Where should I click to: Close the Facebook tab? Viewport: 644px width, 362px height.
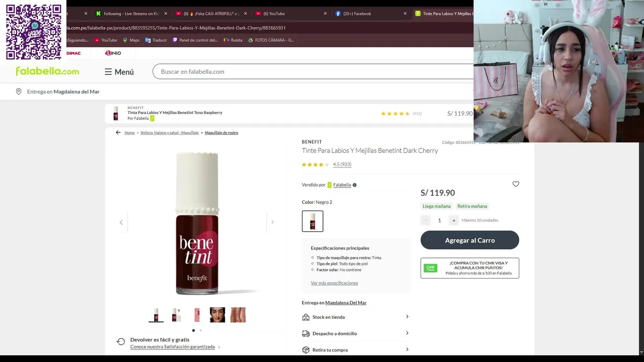(x=405, y=14)
